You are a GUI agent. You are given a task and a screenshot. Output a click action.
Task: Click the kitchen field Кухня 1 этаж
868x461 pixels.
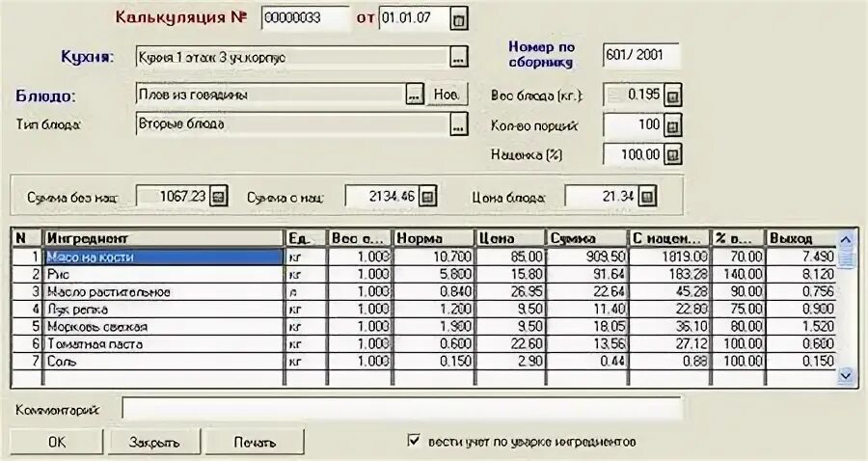291,58
